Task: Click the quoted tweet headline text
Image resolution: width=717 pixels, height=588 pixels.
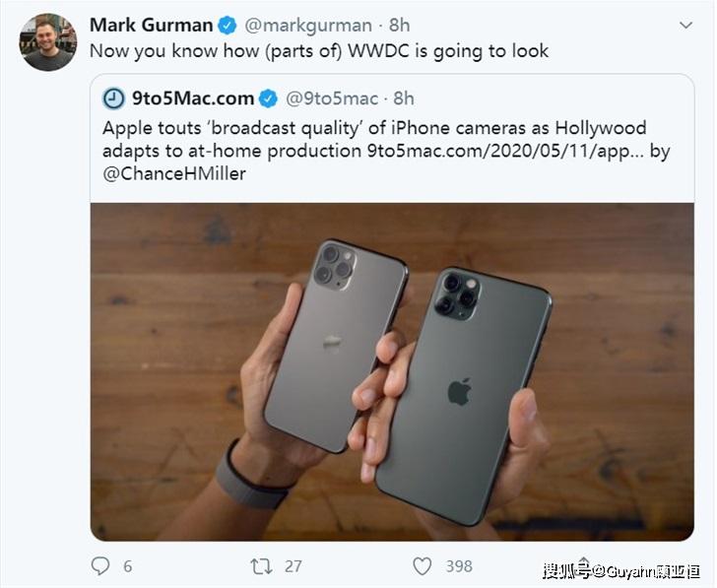Action: 374,129
